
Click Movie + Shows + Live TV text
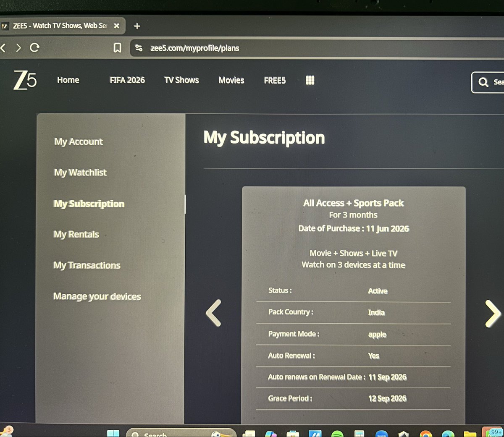tap(353, 254)
